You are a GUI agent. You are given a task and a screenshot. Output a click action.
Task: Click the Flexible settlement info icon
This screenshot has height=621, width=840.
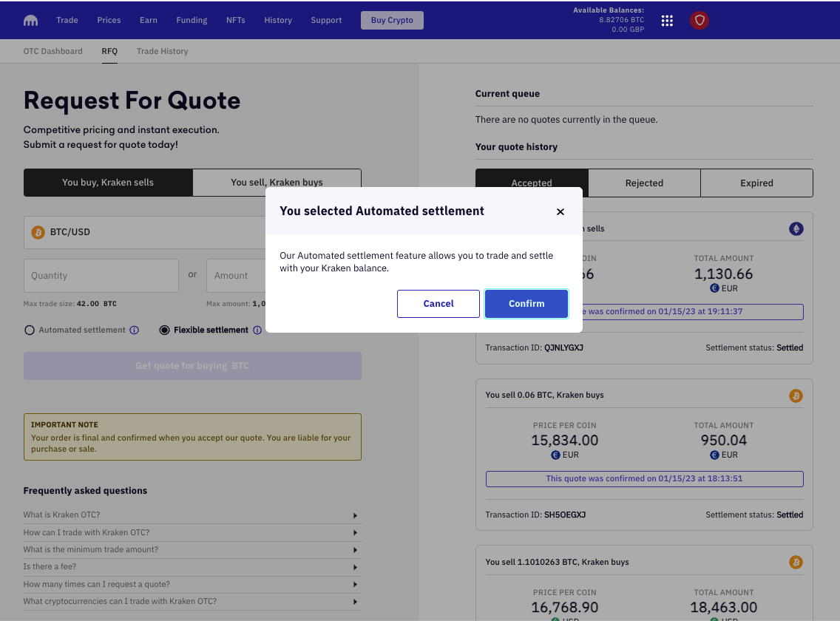[257, 330]
